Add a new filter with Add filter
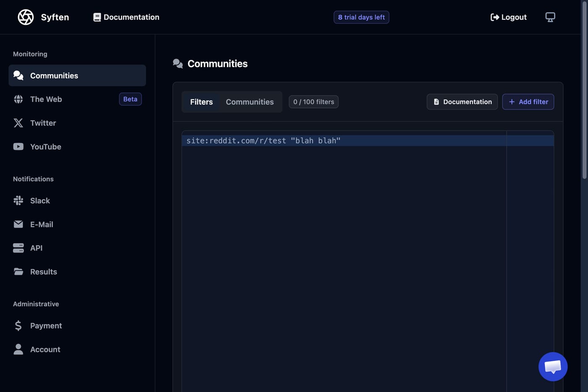588x392 pixels. (528, 102)
